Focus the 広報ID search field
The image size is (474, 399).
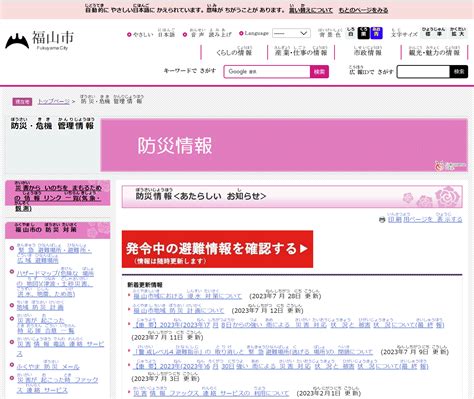click(423, 72)
